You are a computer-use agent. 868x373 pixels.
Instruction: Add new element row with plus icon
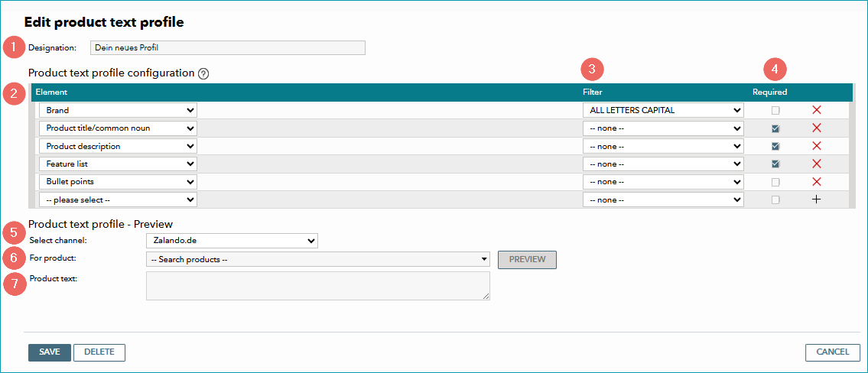[816, 199]
